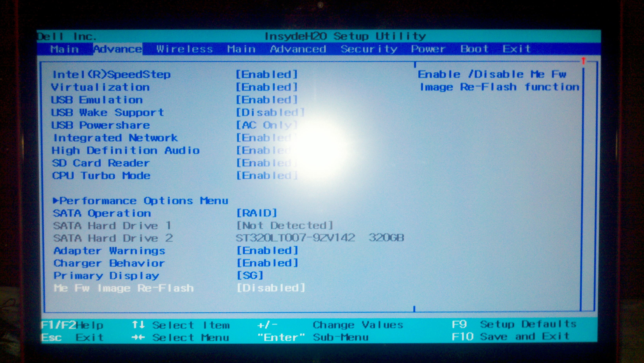Select the SATA Operation label
Screen dimensions: 644x363
tap(102, 213)
